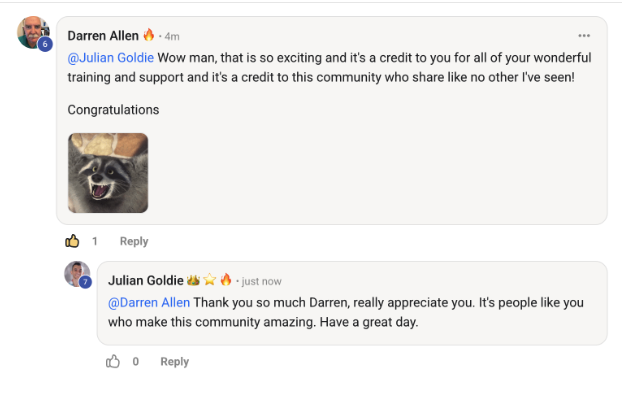View the like count on Darren's comment
The height and width of the screenshot is (406, 624).
point(95,241)
